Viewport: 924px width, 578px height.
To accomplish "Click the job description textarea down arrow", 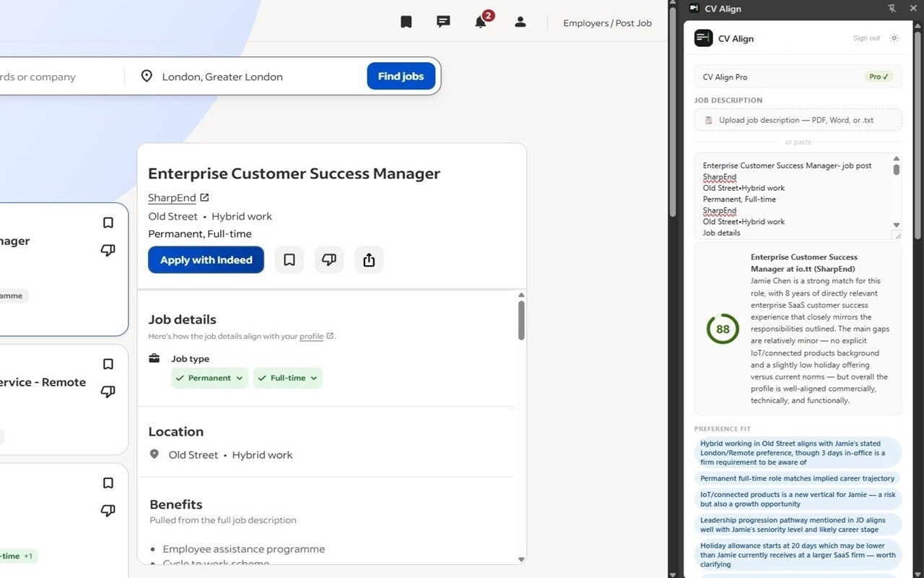I will point(897,225).
